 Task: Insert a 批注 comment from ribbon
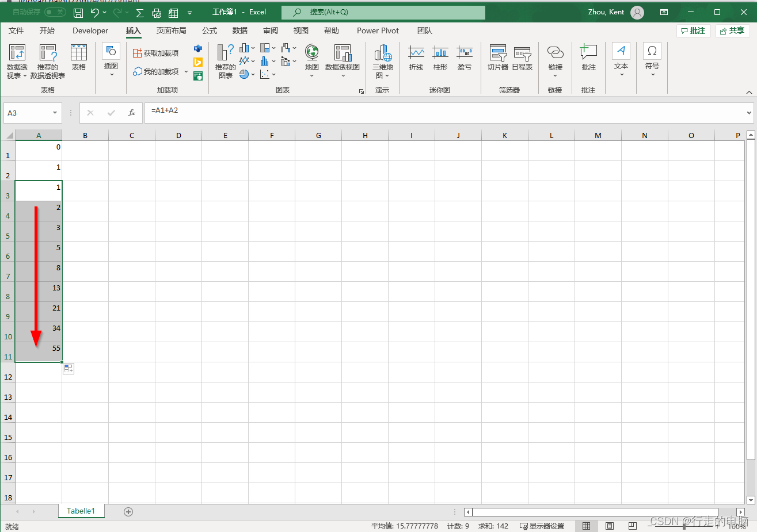[588, 58]
